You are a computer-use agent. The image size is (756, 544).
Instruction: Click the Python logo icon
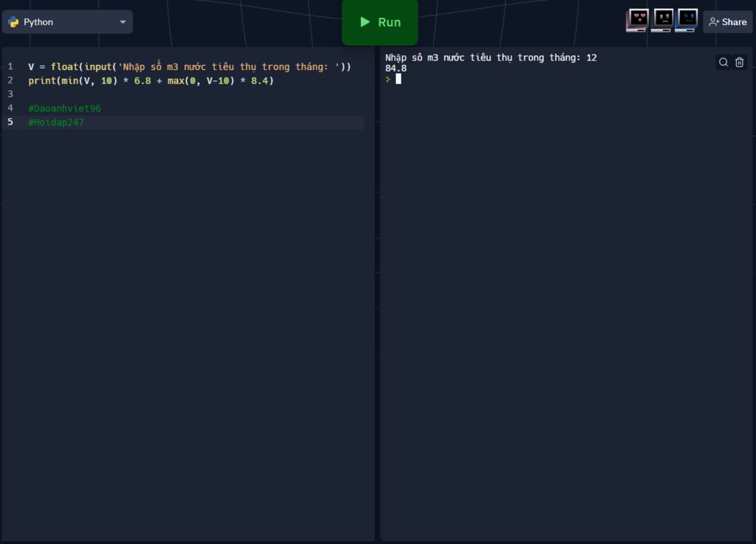[13, 22]
